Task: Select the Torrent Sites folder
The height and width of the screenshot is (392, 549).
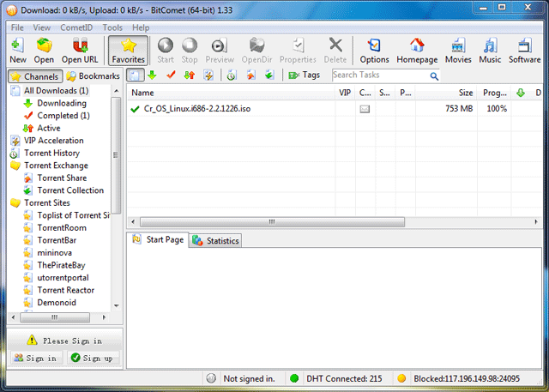Action: [47, 203]
